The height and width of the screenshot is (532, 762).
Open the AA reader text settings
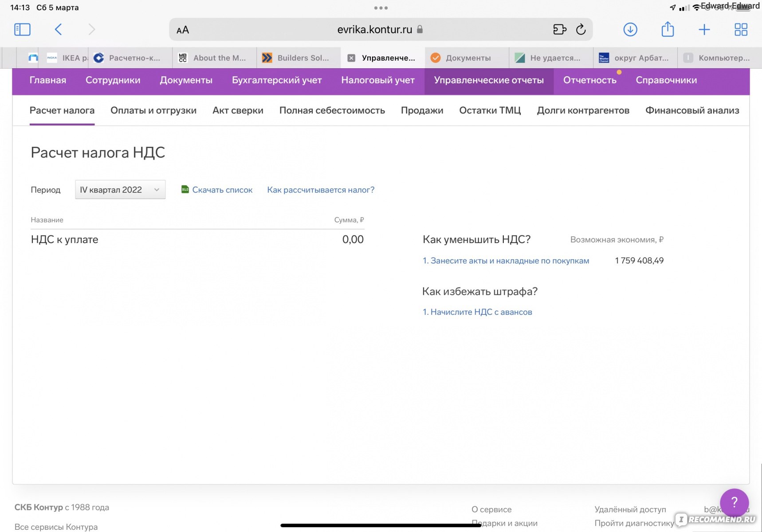183,30
